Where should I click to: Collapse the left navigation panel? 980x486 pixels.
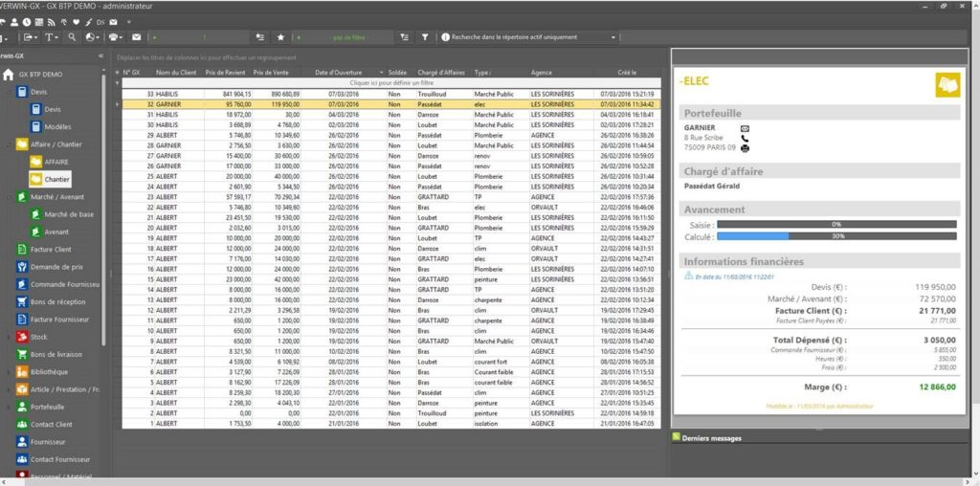pyautogui.click(x=101, y=56)
